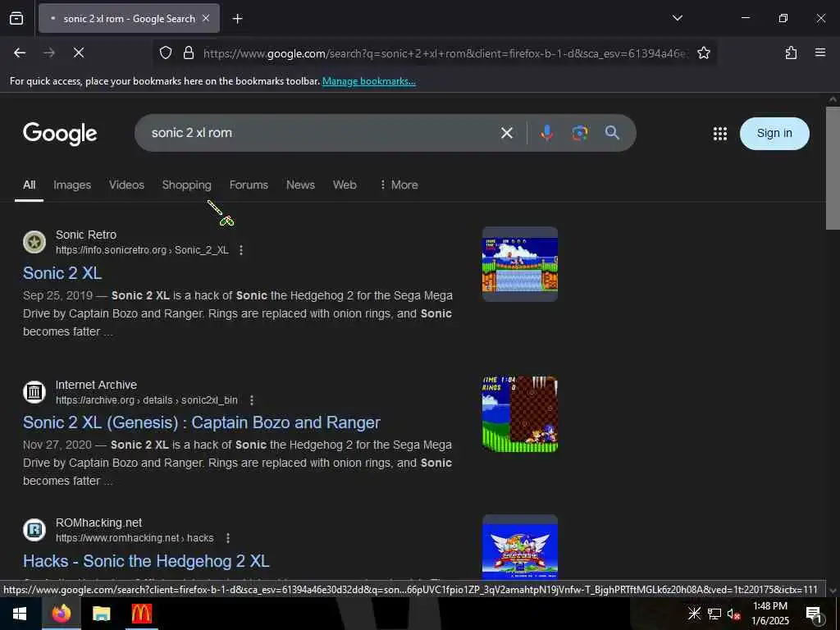Close the sonic 2 xl rom tab
This screenshot has width=840, height=630.
(x=206, y=19)
